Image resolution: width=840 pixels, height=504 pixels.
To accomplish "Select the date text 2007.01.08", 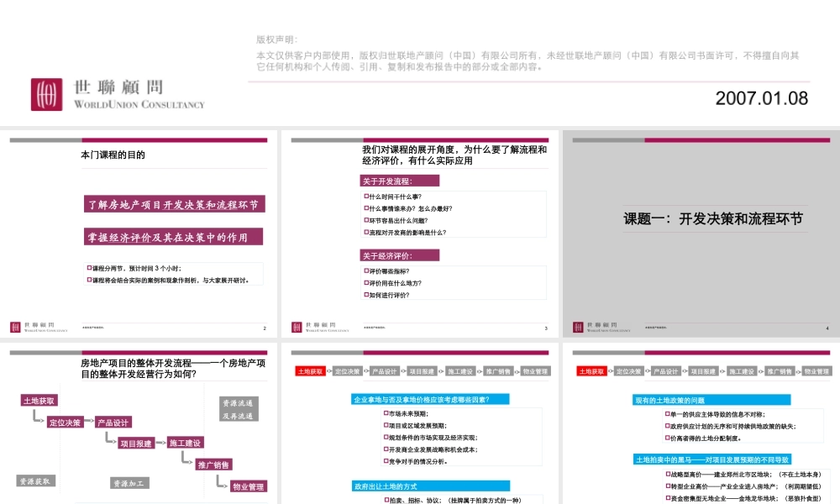I will click(x=761, y=98).
